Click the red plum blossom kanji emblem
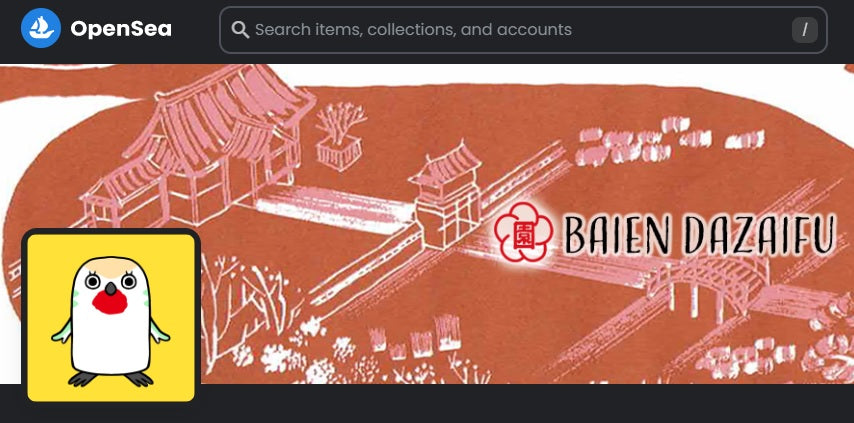The height and width of the screenshot is (423, 854). pyautogui.click(x=524, y=232)
